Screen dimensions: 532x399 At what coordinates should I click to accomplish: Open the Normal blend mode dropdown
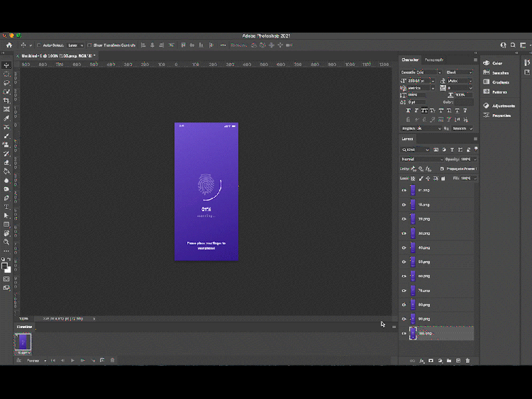(x=422, y=159)
